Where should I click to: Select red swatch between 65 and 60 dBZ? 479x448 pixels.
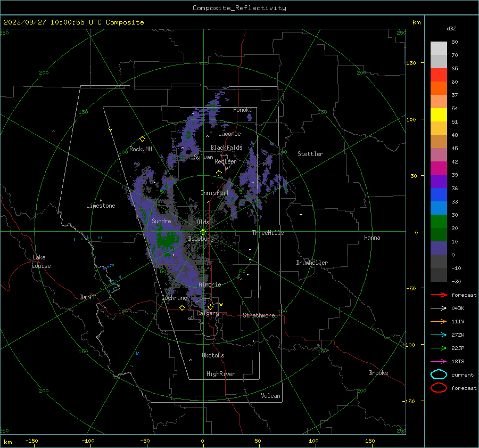pyautogui.click(x=439, y=75)
